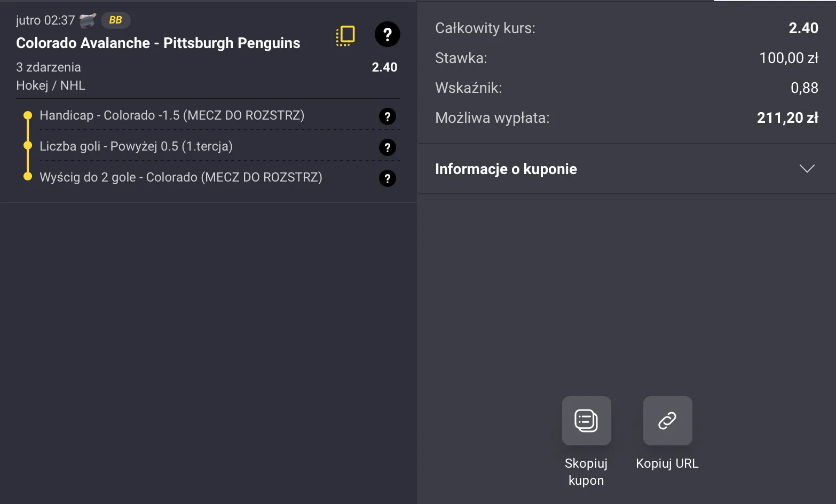Click the 100,00 zł stake value
Image resolution: width=836 pixels, height=504 pixels.
788,58
